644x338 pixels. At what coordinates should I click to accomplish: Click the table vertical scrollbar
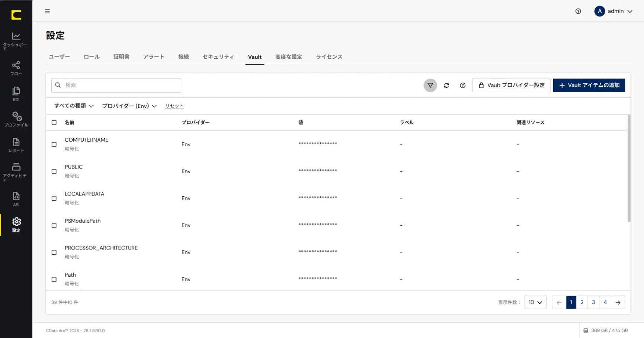click(629, 168)
